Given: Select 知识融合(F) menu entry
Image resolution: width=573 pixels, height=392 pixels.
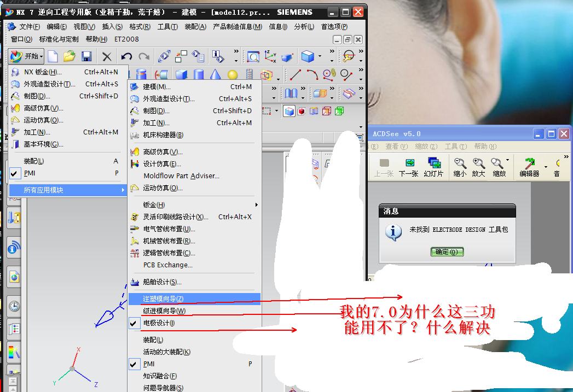Looking at the screenshot, I should (x=194, y=376).
